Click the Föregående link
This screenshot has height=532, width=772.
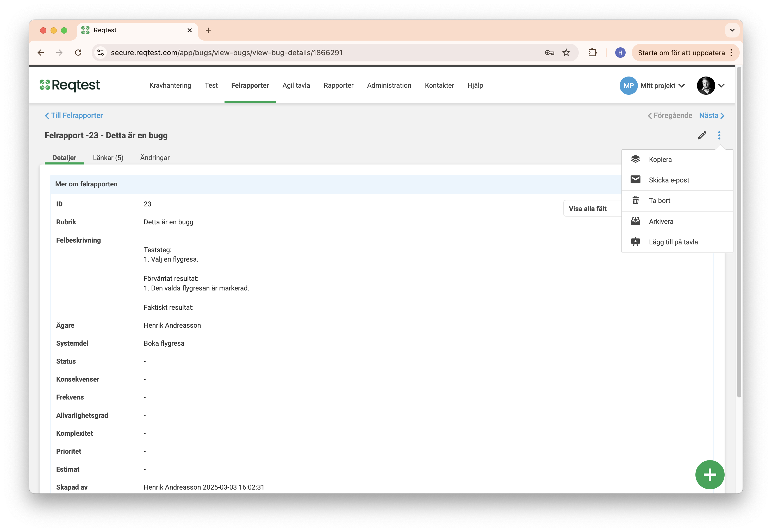tap(670, 115)
